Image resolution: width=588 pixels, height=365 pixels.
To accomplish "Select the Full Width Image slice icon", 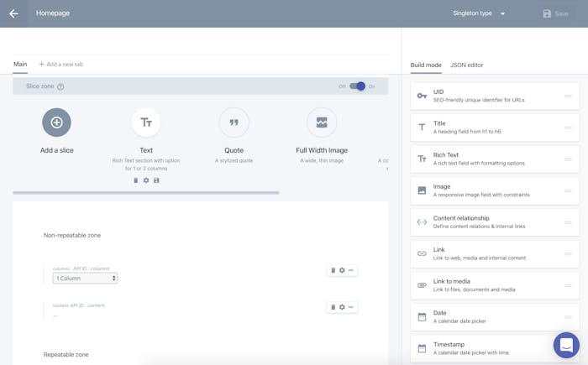I will [x=322, y=123].
